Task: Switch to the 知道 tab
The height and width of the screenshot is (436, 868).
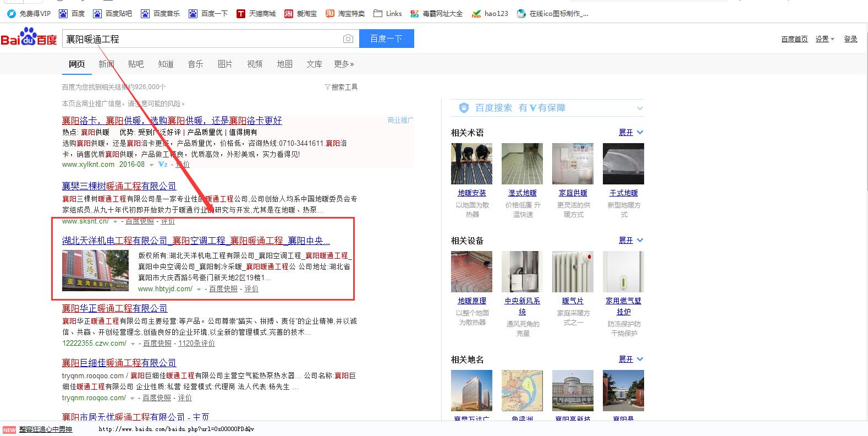Action: [166, 64]
